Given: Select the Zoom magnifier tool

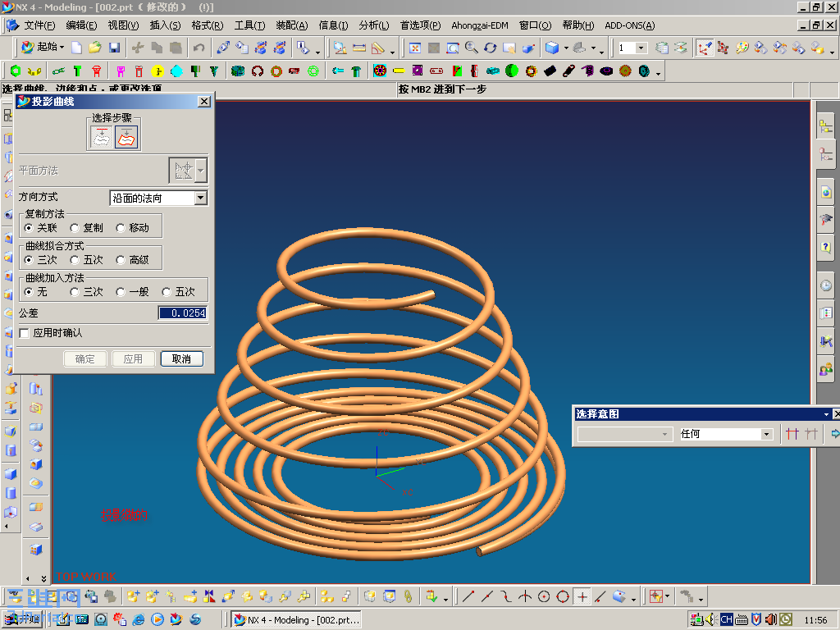Looking at the screenshot, I should point(472,48).
